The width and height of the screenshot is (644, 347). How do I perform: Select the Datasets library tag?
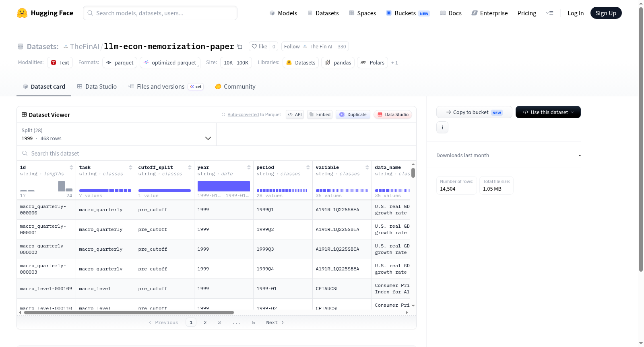click(301, 62)
